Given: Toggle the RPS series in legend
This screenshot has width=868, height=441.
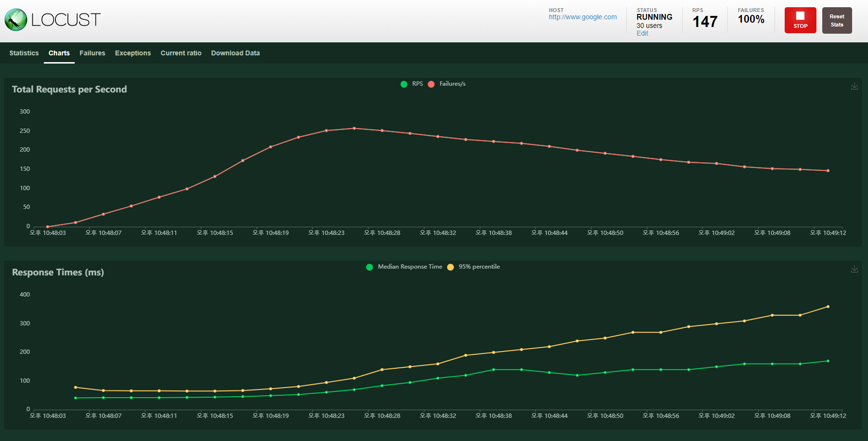Looking at the screenshot, I should point(412,84).
